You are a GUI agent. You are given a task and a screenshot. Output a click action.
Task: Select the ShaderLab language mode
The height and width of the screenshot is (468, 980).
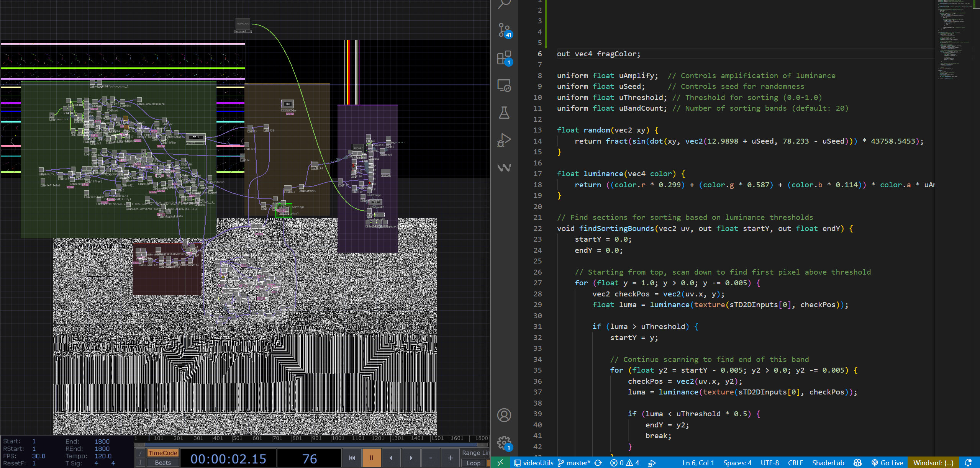coord(828,463)
